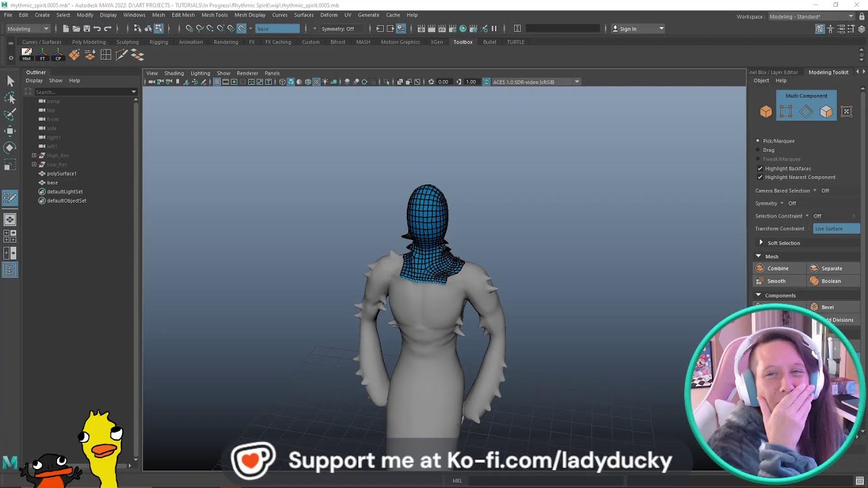This screenshot has width=868, height=488.
Task: Toggle the Live Surface transform constraint
Action: (836, 228)
